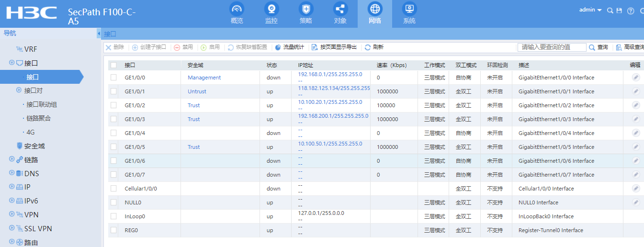This screenshot has width=644, height=247.
Task: Click the search query input field
Action: tap(552, 47)
